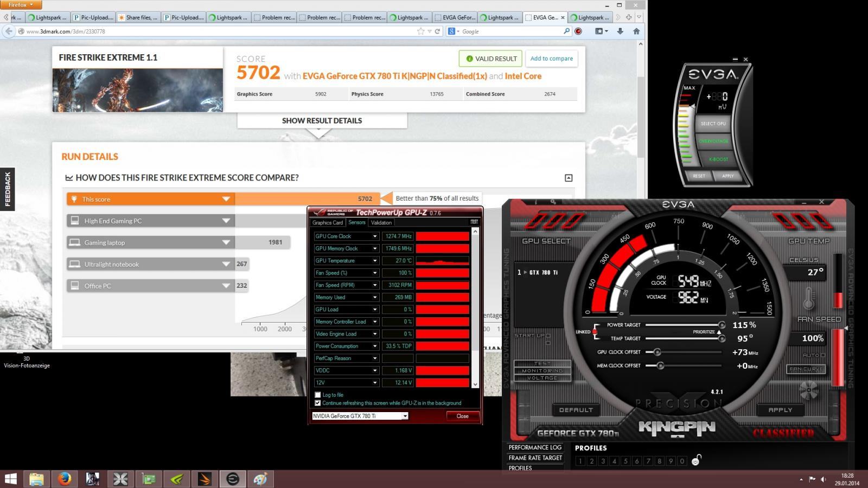
Task: Click Show Result Details
Action: pyautogui.click(x=322, y=120)
